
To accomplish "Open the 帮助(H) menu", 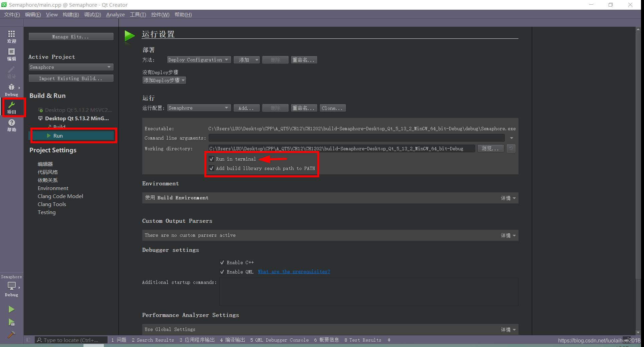I will pos(183,15).
